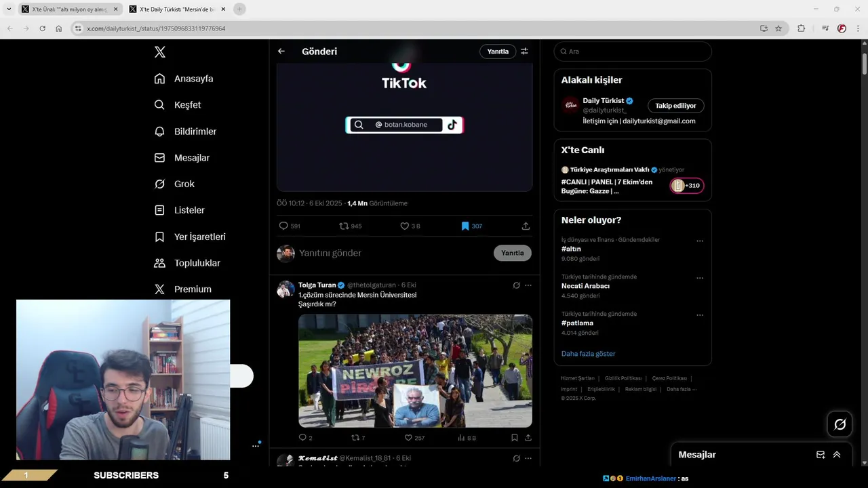Image resolution: width=868 pixels, height=488 pixels.
Task: Click the Ara search box
Action: [x=633, y=52]
